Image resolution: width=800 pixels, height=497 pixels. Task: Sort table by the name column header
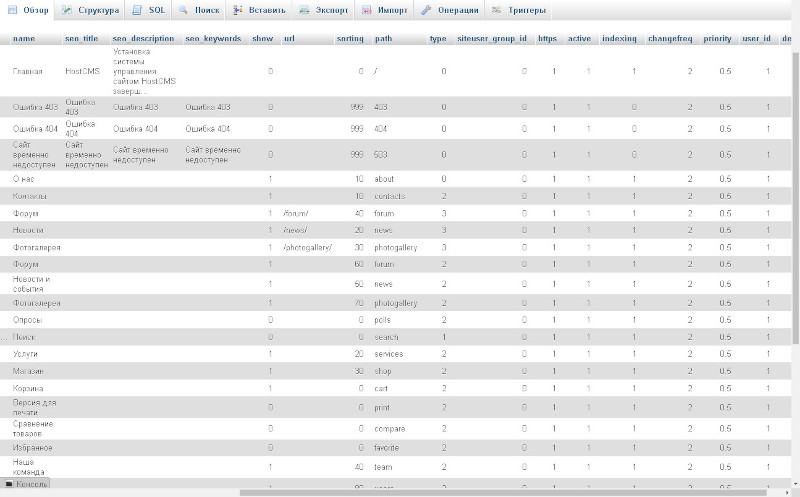[x=24, y=38]
